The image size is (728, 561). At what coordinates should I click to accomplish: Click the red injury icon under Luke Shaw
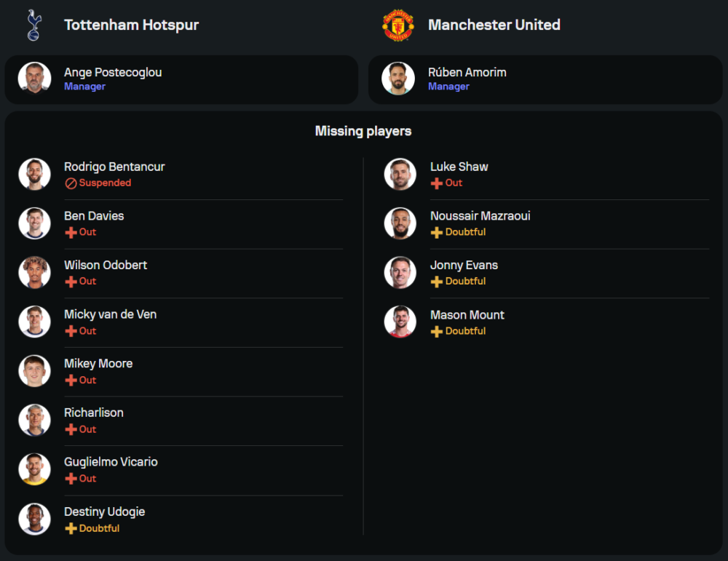(437, 183)
